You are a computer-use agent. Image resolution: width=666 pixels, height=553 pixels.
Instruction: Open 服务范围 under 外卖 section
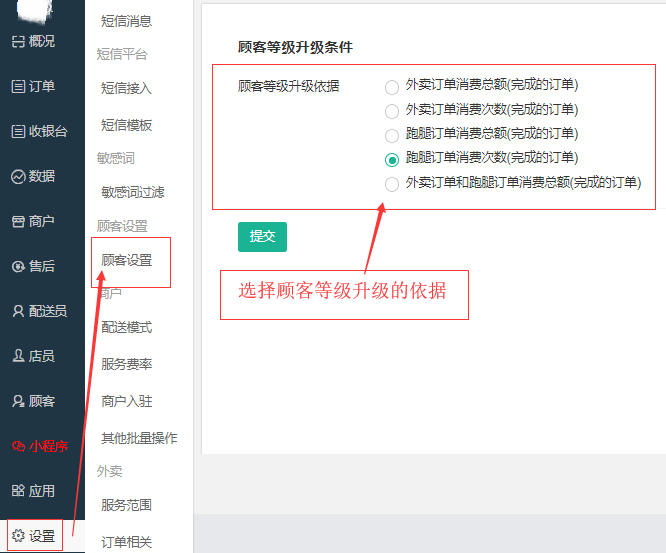tap(127, 505)
